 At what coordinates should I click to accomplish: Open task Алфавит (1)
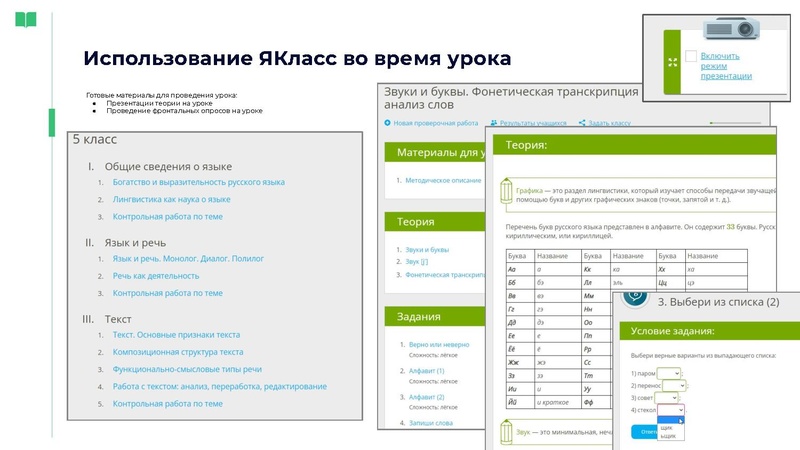427,371
